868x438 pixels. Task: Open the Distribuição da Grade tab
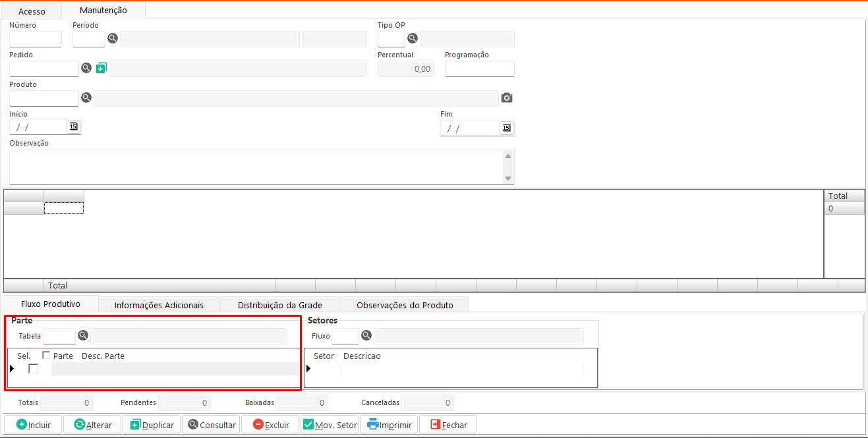(x=279, y=305)
